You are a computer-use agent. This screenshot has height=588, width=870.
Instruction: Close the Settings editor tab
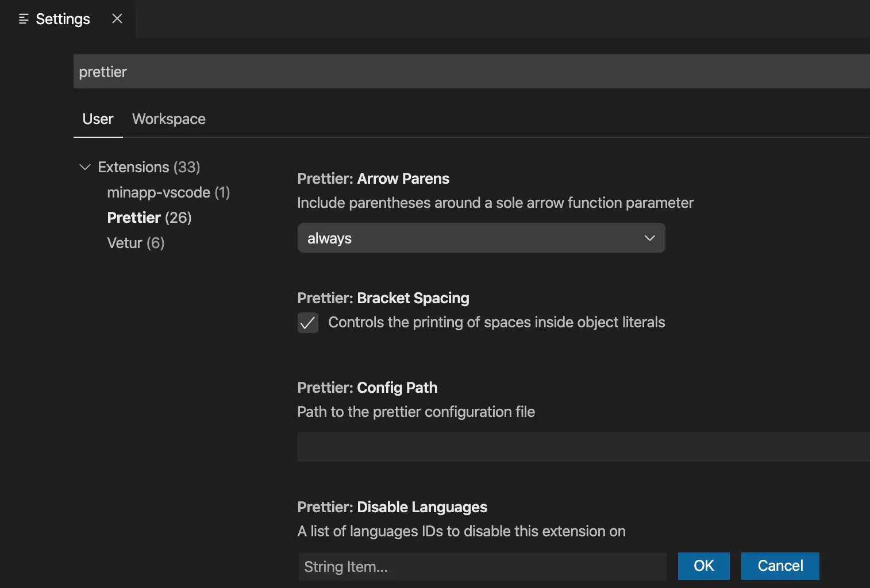[x=117, y=19]
